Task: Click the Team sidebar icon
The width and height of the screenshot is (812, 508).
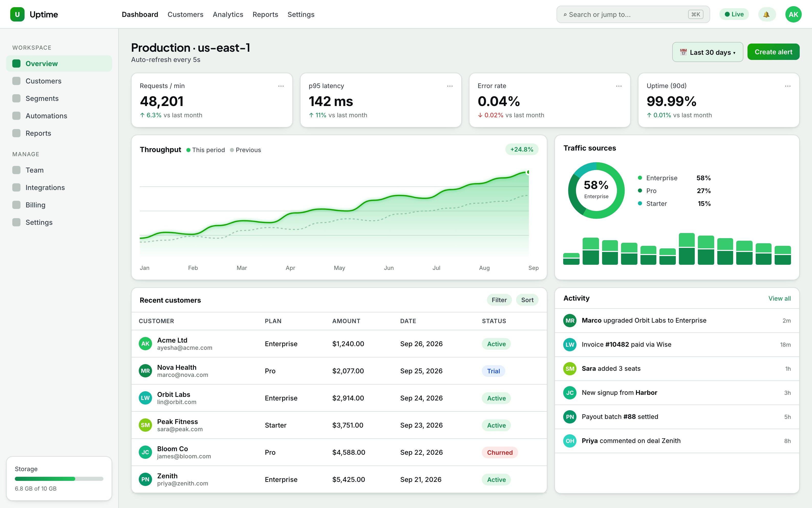Action: (16, 170)
